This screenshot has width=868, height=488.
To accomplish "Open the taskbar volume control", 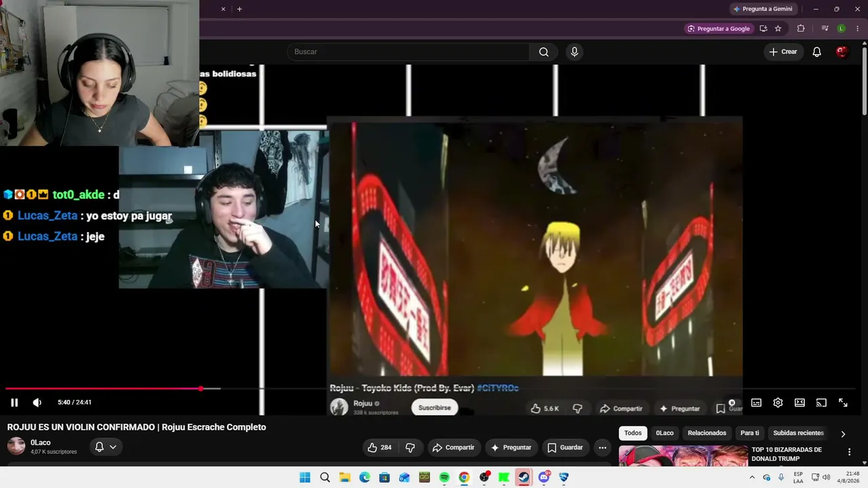I will coord(826,477).
